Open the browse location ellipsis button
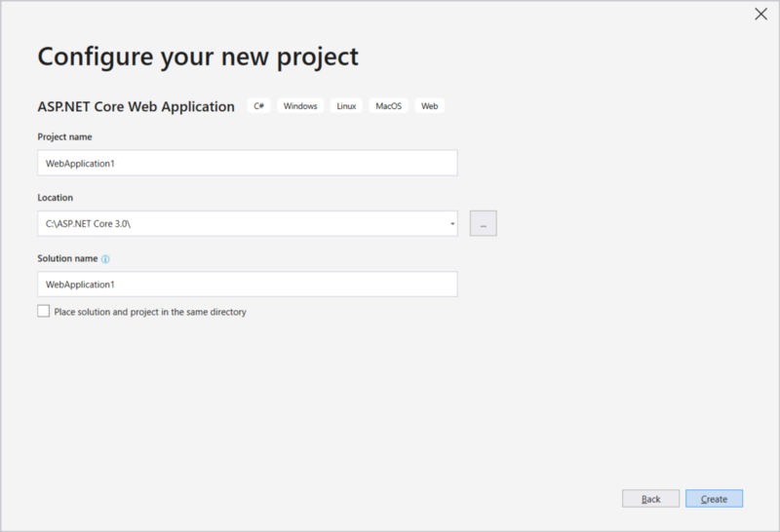 (x=483, y=223)
